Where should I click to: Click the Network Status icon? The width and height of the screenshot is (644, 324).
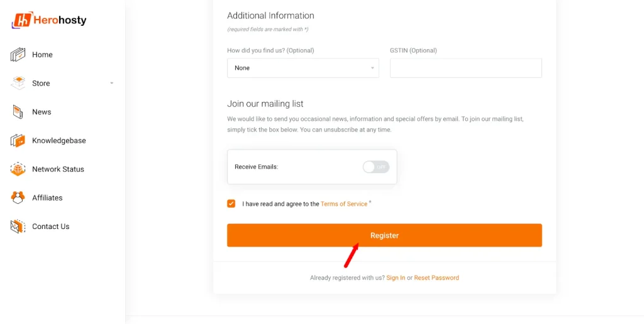(x=18, y=169)
